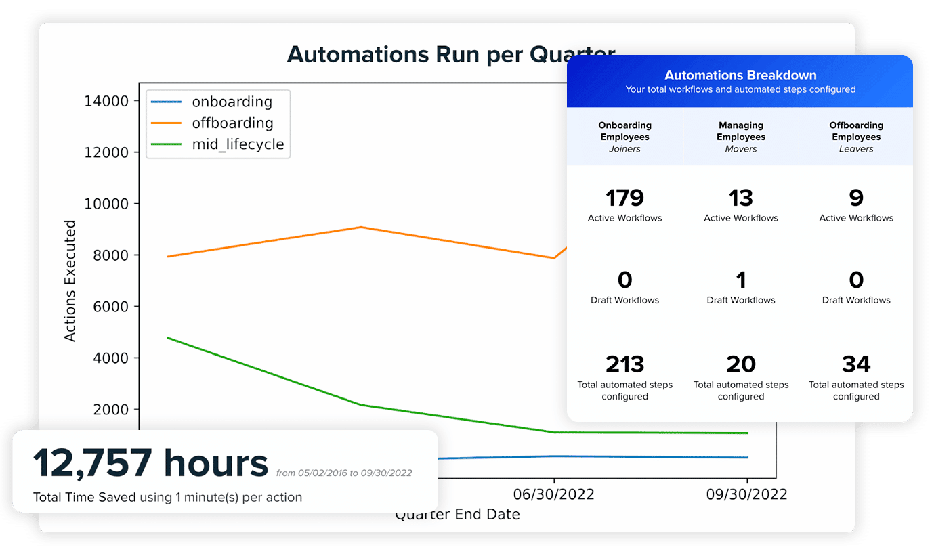Click the 12,757 hours total time saved

point(150,464)
